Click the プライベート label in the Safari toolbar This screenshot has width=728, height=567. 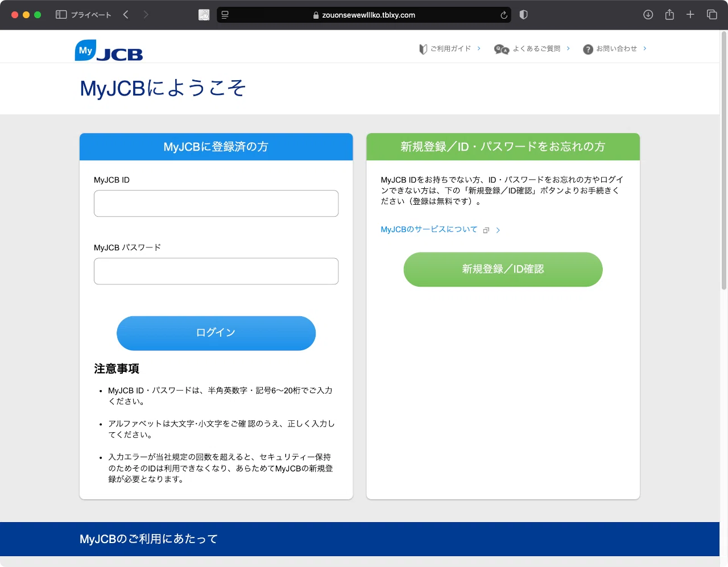pos(91,15)
